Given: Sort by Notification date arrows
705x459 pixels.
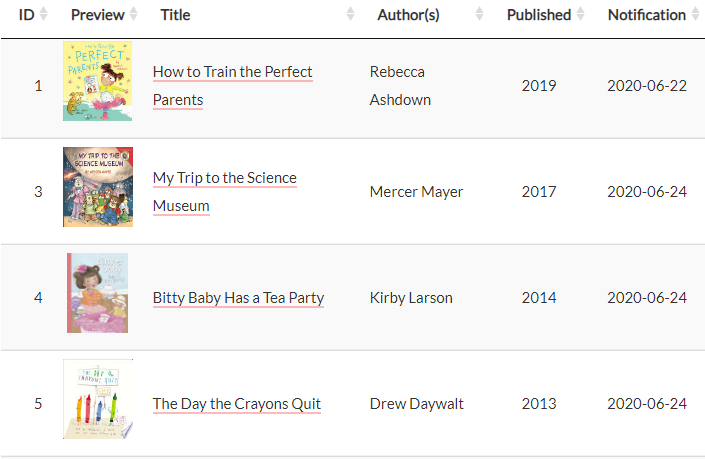Looking at the screenshot, I should pyautogui.click(x=695, y=15).
